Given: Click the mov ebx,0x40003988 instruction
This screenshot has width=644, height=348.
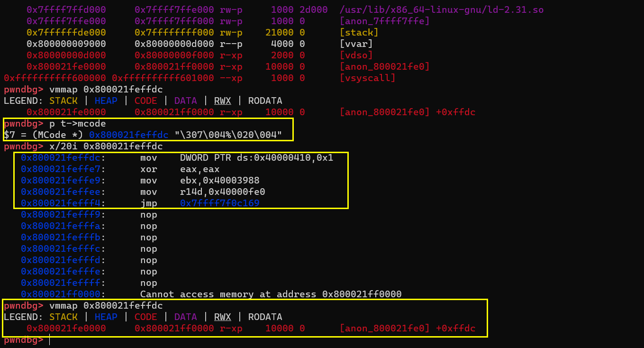Looking at the screenshot, I should [200, 181].
